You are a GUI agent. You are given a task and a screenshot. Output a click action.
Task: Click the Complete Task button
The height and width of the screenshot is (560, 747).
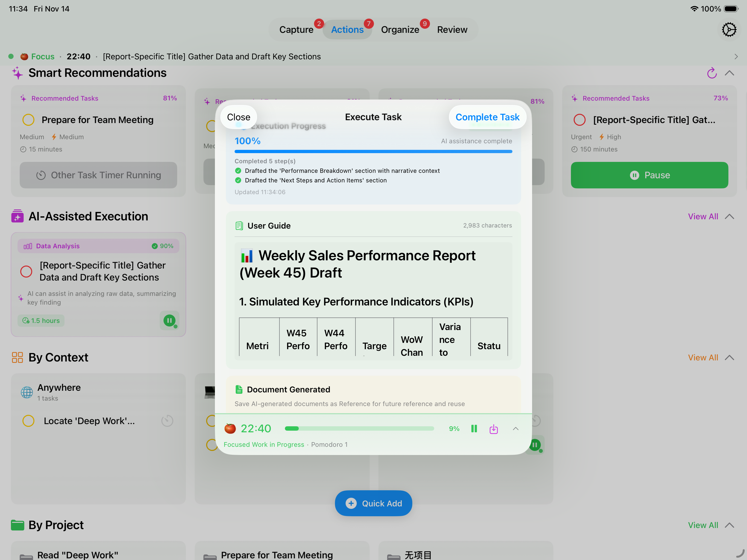pos(487,117)
